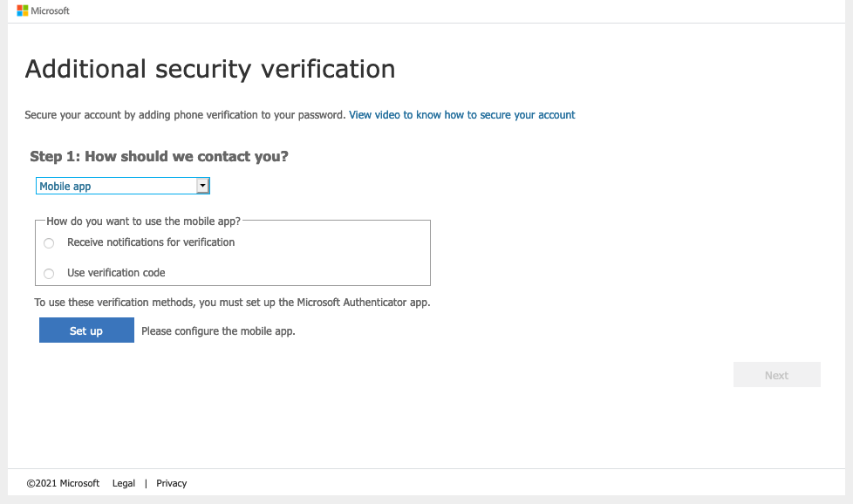Open the Legal footer link
The height and width of the screenshot is (504, 853).
click(x=124, y=483)
